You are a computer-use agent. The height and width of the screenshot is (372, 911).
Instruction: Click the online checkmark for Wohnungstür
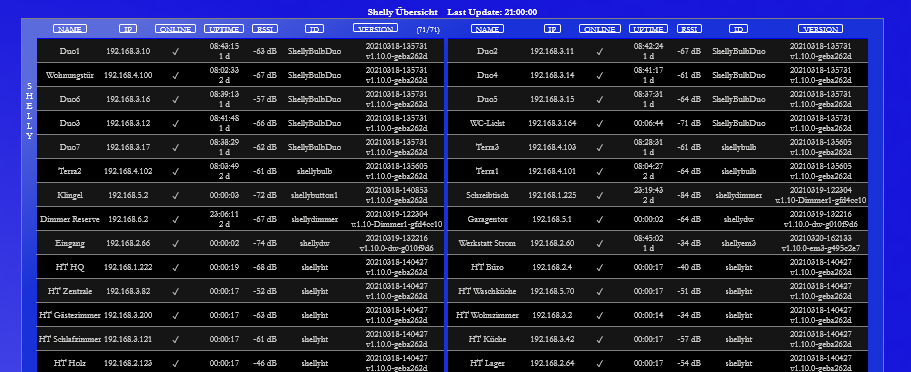(175, 75)
